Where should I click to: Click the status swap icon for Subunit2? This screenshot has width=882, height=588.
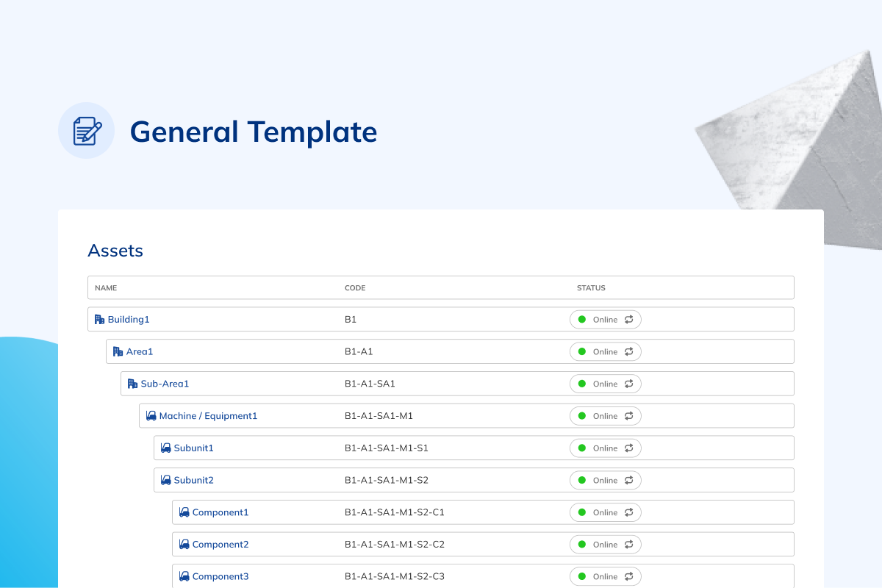click(x=628, y=480)
